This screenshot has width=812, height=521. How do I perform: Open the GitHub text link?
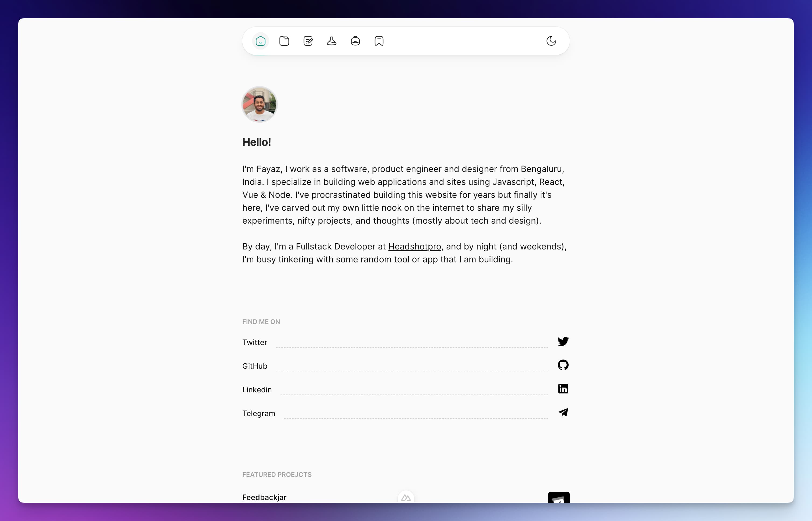(x=254, y=366)
